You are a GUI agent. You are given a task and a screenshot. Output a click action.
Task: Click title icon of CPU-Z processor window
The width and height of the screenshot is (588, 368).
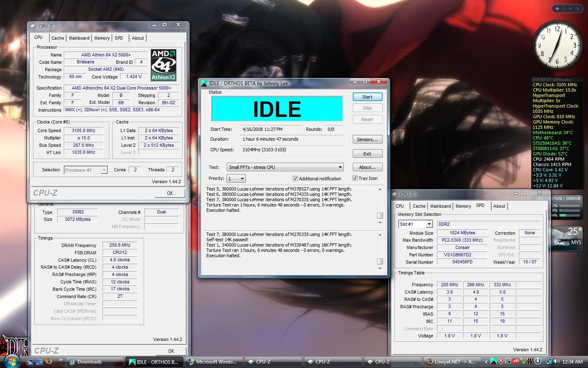33,26
